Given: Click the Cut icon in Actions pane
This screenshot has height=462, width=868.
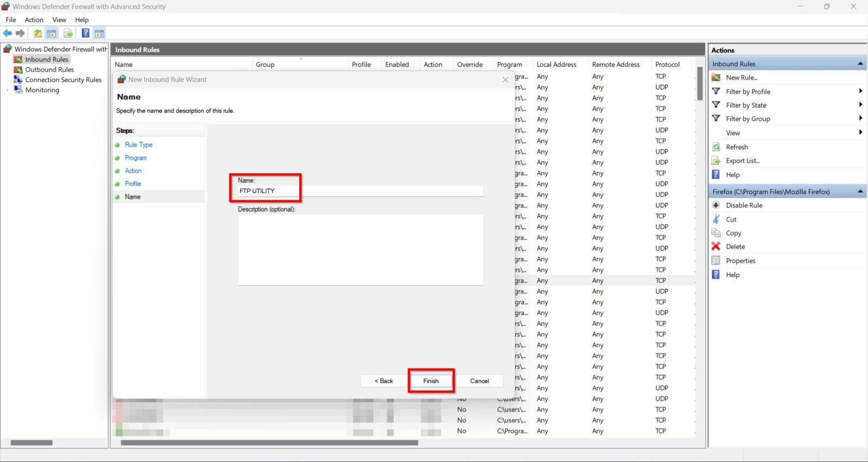Looking at the screenshot, I should [x=716, y=219].
